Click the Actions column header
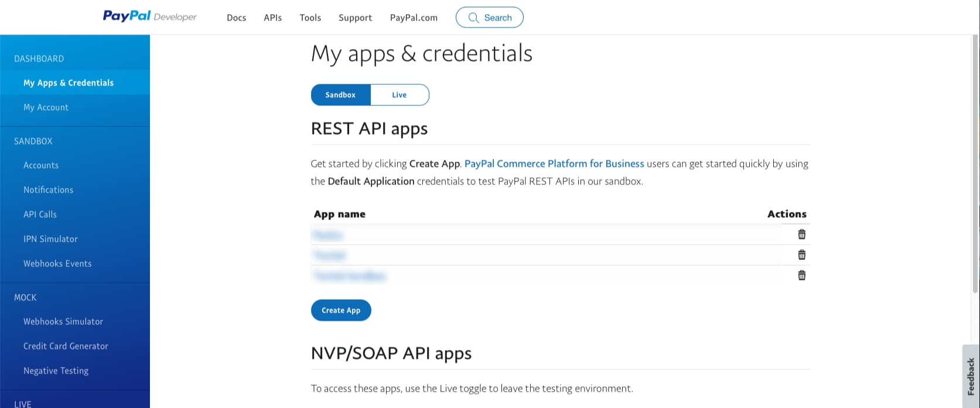980x408 pixels. 787,214
